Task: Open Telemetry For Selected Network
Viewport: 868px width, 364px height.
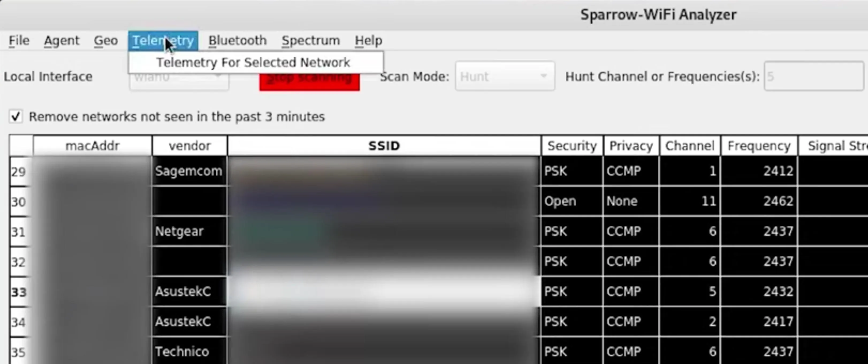Action: click(253, 62)
